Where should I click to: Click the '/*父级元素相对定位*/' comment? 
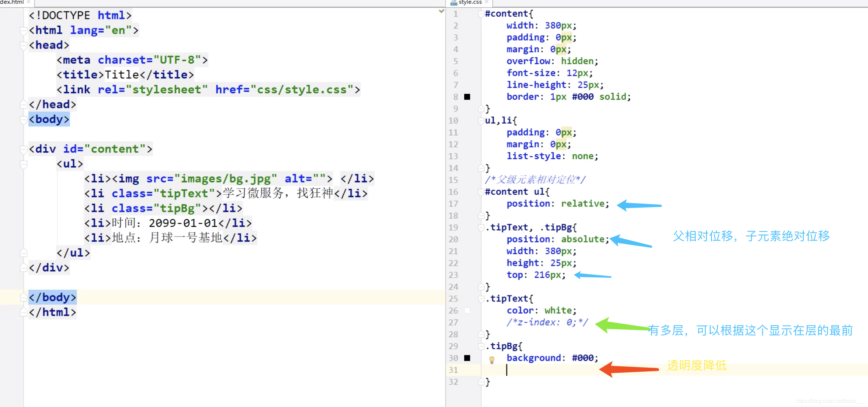coord(535,179)
